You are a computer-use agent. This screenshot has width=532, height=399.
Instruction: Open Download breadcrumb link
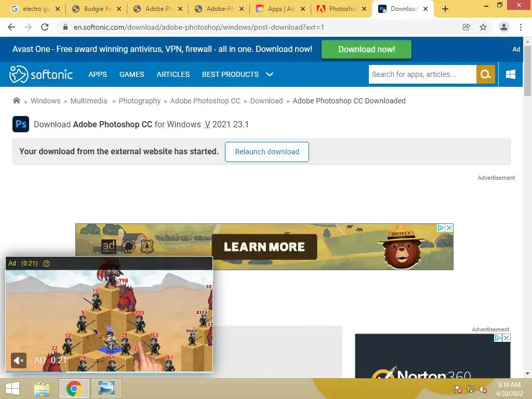pos(267,101)
